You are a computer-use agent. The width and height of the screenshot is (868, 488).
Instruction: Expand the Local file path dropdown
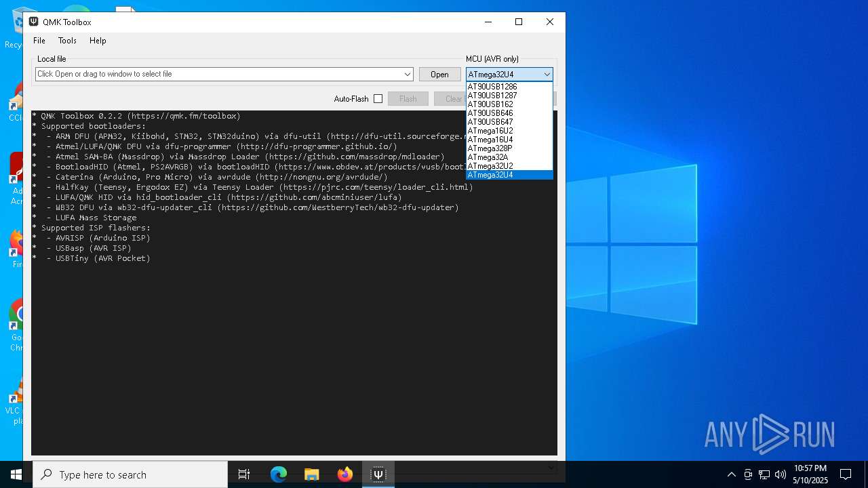408,74
